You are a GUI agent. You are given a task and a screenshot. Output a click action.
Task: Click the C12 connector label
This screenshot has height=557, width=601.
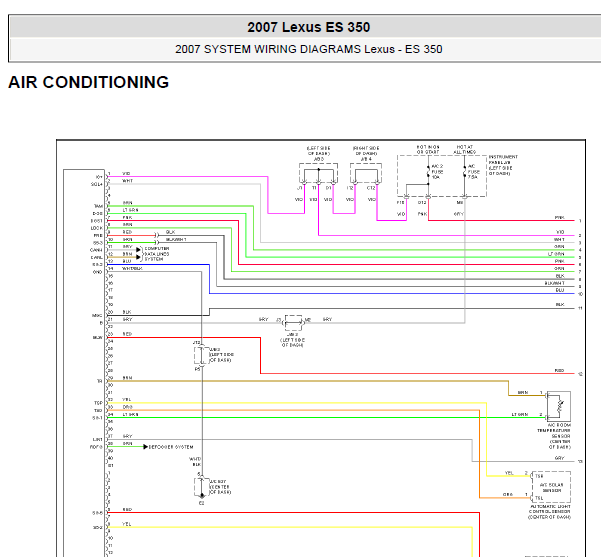pos(371,188)
